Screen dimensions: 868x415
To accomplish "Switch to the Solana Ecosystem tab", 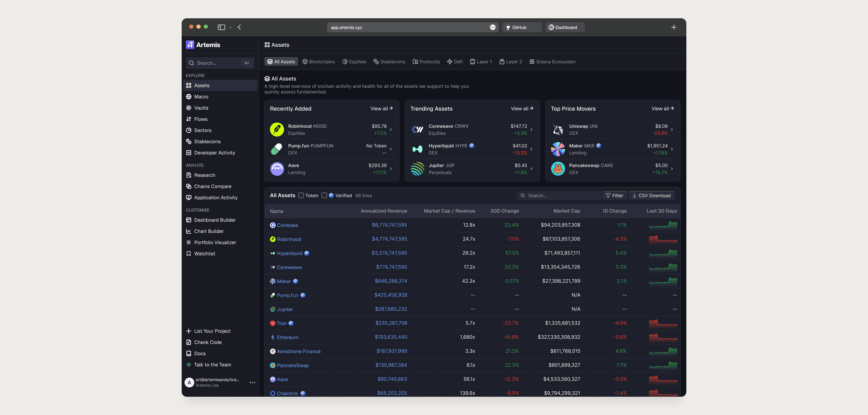I will (552, 61).
